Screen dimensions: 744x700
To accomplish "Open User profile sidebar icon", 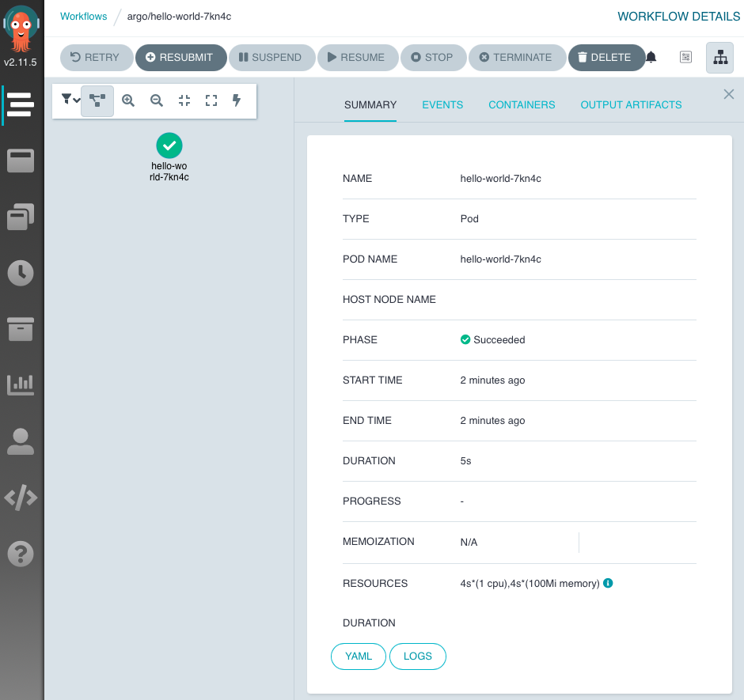I will [21, 441].
